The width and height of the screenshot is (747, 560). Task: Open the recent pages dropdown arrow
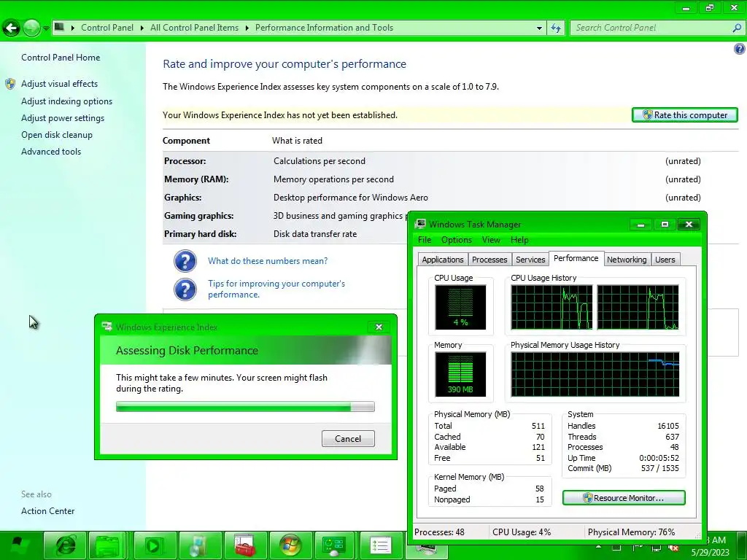coord(46,28)
